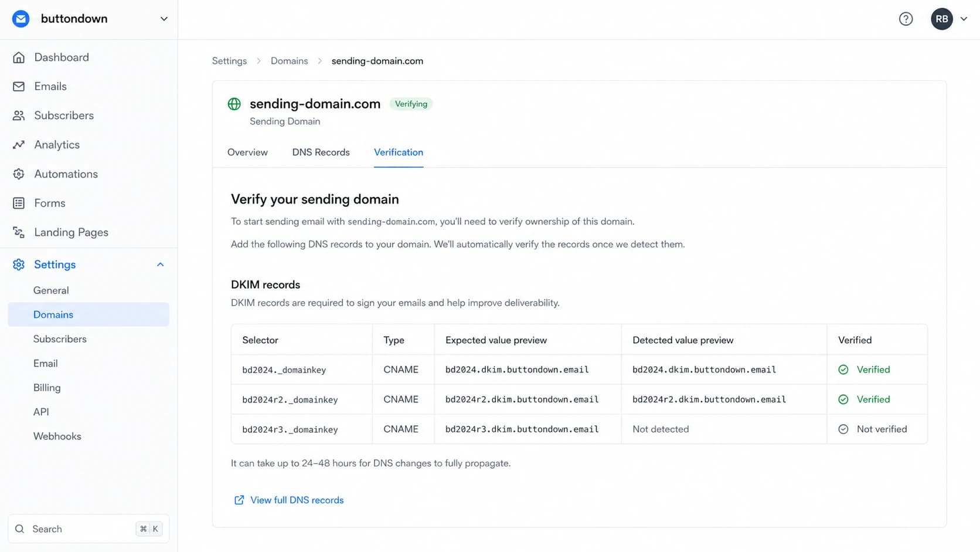Open Billing settings
The image size is (980, 552).
click(x=47, y=388)
